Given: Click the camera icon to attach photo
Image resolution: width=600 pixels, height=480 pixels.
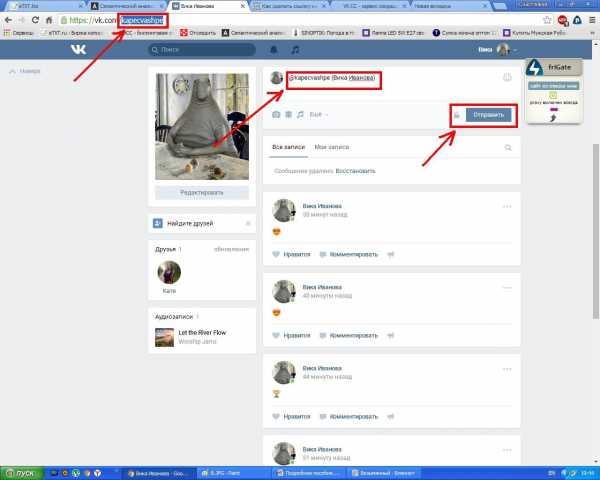Looking at the screenshot, I should pyautogui.click(x=276, y=114).
